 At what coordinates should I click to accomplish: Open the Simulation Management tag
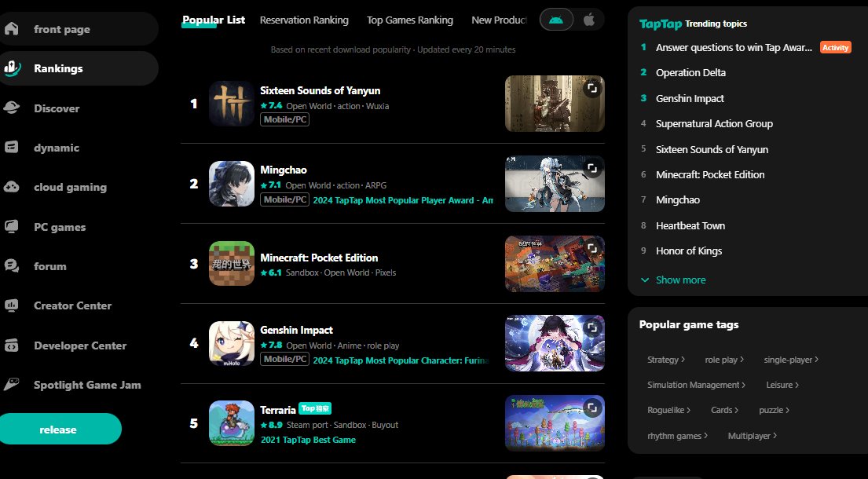click(x=697, y=385)
